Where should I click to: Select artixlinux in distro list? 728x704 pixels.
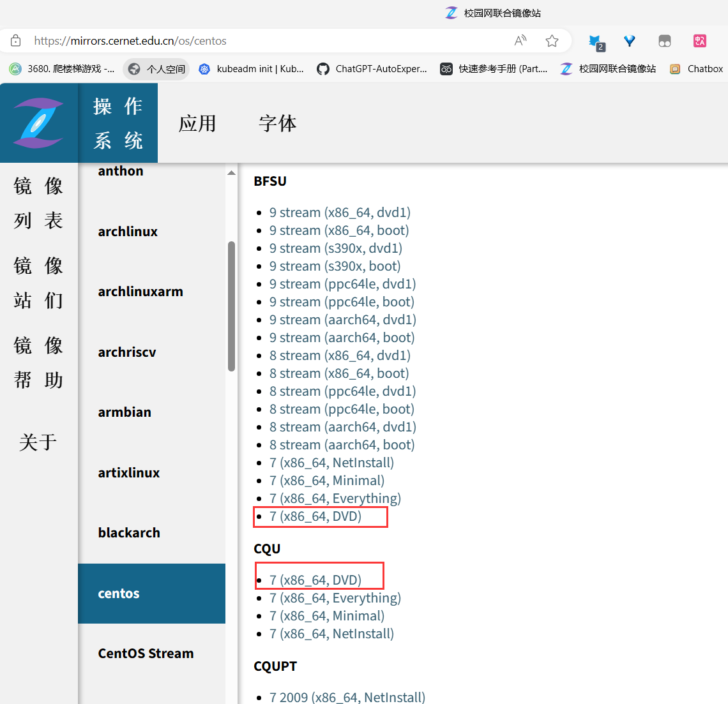click(x=128, y=472)
